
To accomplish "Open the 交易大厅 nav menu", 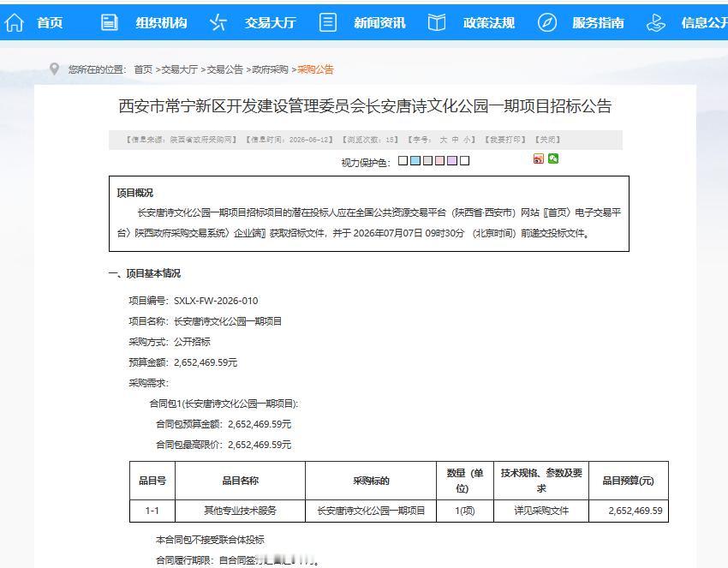I will [x=270, y=22].
